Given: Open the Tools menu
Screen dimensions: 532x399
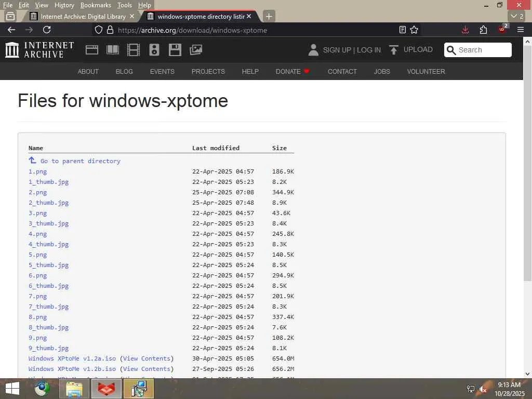Looking at the screenshot, I should pos(125,5).
